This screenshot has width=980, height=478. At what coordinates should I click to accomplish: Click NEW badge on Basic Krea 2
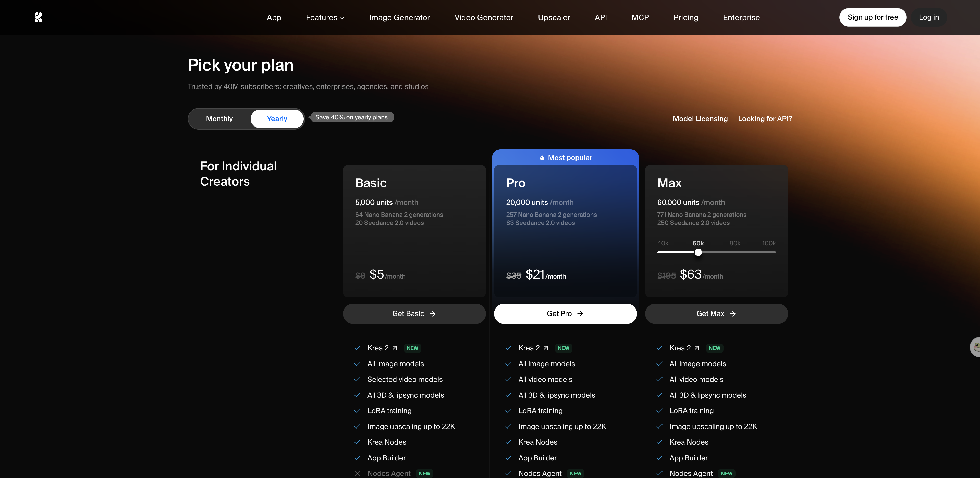click(x=412, y=348)
